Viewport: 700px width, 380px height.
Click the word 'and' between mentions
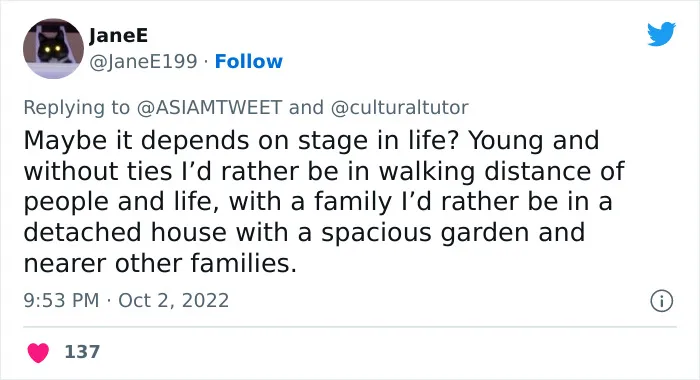[x=306, y=108]
